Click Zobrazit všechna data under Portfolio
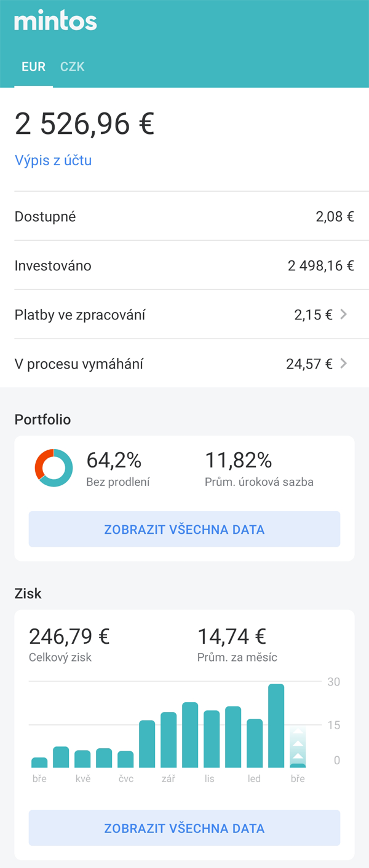 pyautogui.click(x=184, y=529)
